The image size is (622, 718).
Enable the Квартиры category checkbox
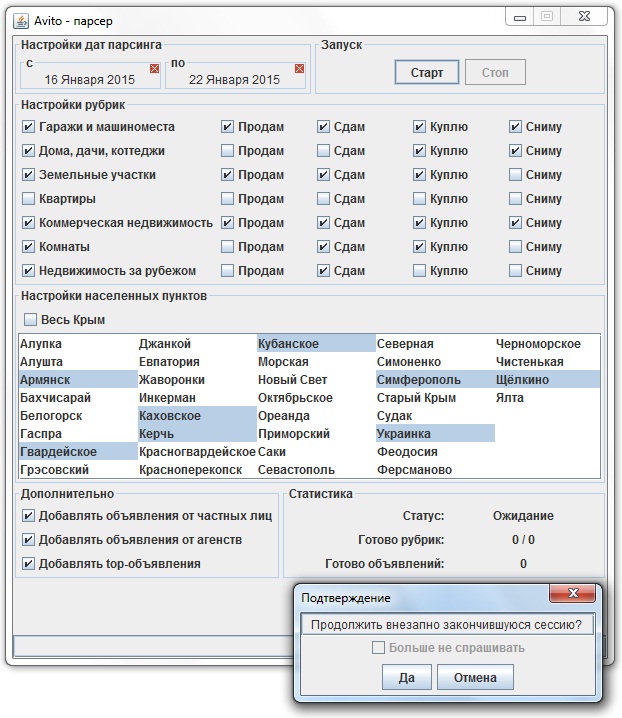pos(28,199)
